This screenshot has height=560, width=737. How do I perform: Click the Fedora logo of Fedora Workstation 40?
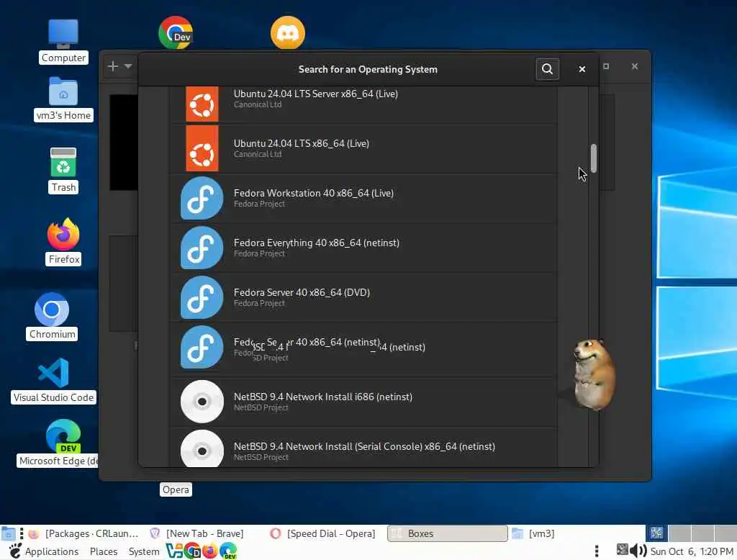(202, 198)
